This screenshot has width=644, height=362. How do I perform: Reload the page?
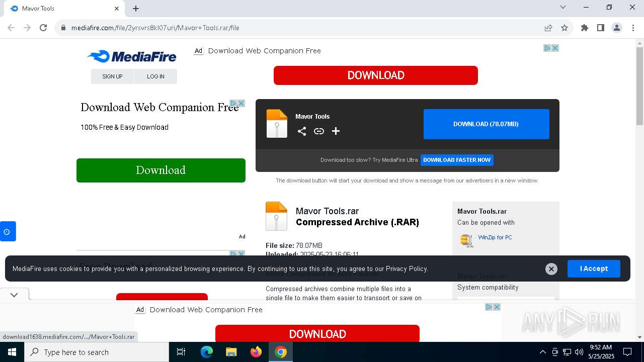43,28
